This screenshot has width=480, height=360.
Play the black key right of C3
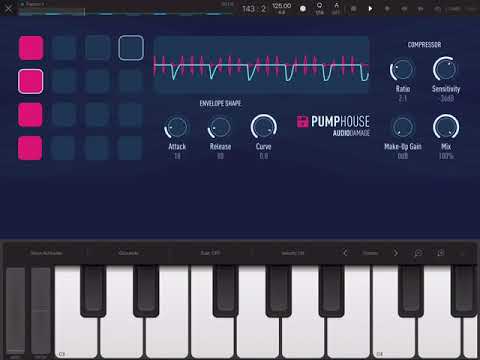point(93,290)
